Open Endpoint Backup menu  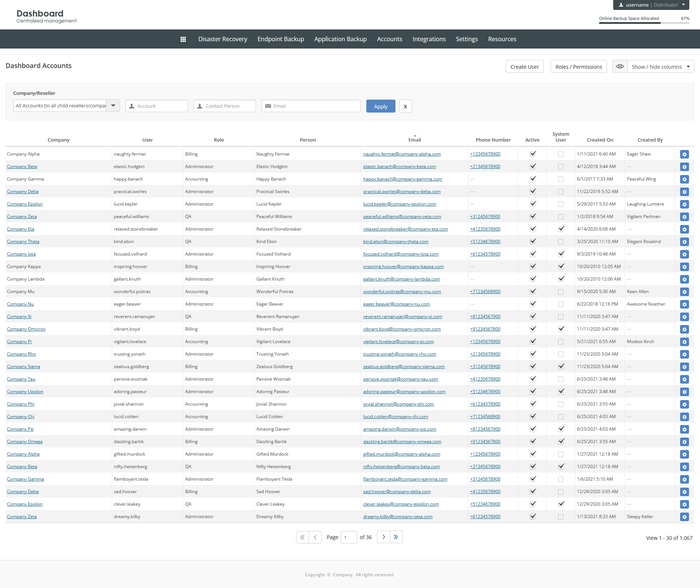click(281, 39)
